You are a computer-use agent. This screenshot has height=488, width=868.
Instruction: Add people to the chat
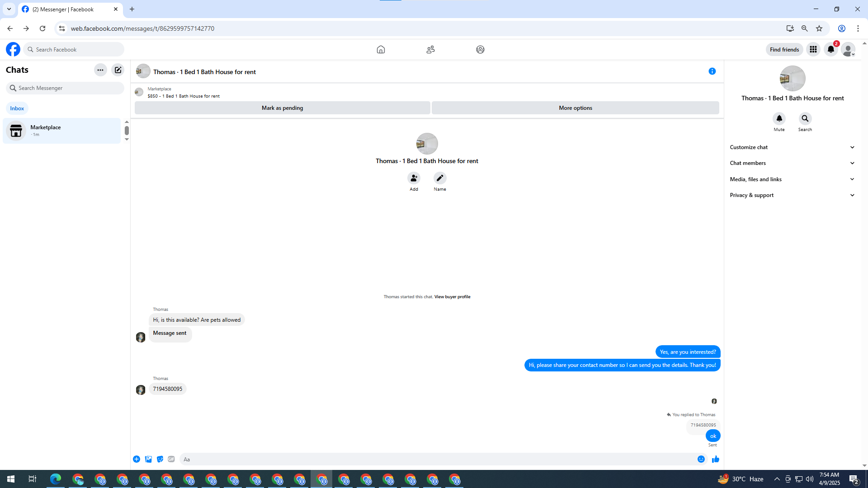click(414, 178)
